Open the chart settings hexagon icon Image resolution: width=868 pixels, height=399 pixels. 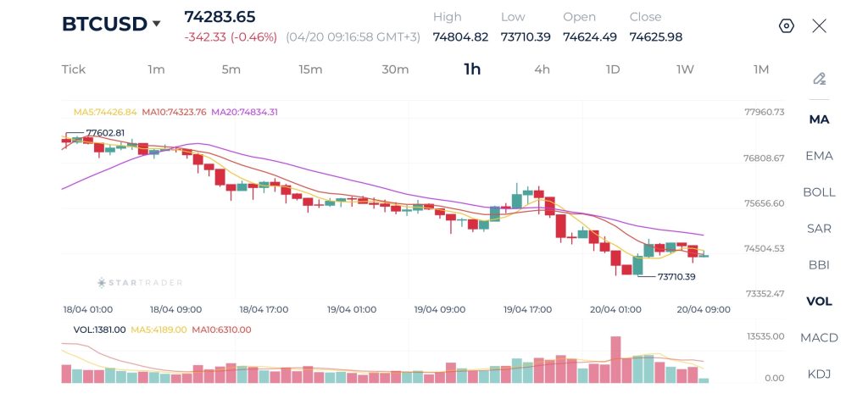[x=786, y=25]
